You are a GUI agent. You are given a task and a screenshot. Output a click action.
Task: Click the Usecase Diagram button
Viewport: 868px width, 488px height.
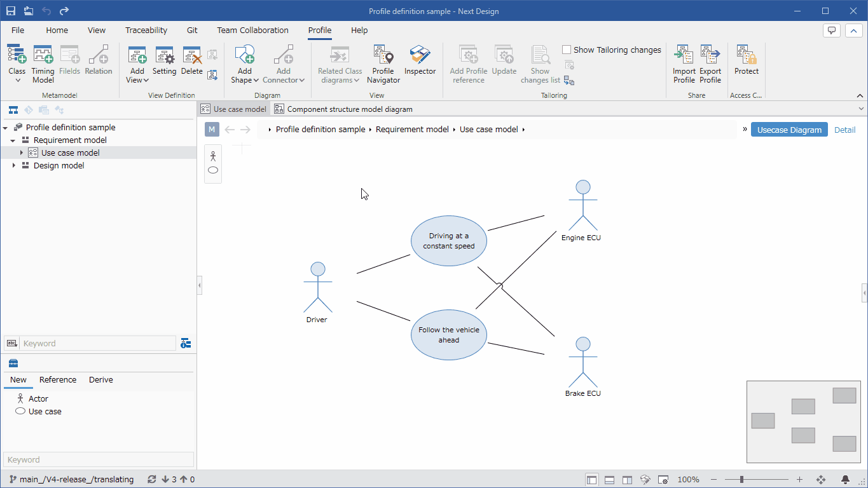pos(789,130)
